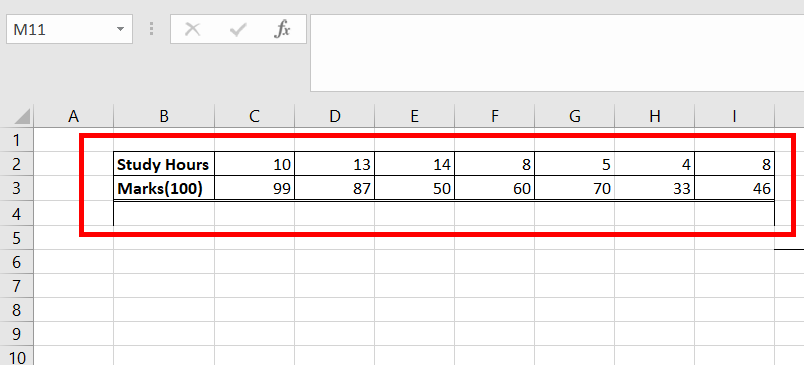This screenshot has width=804, height=365.
Task: Select row 7 header
Action: point(16,286)
